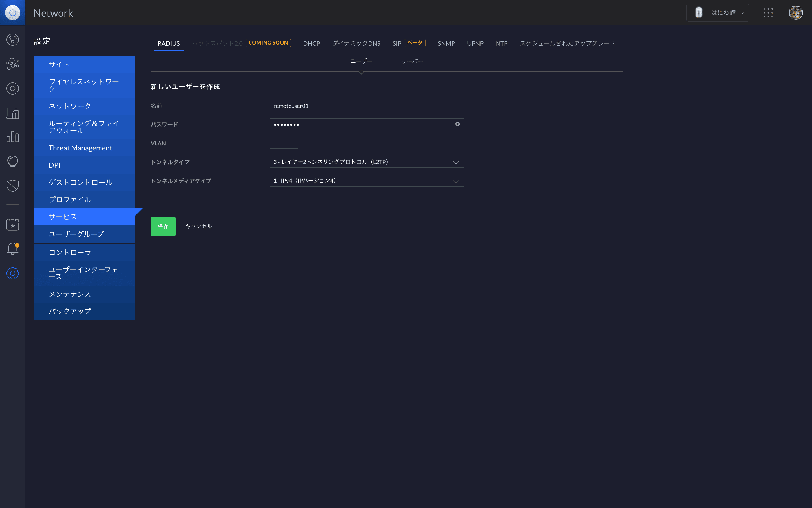The height and width of the screenshot is (508, 812).
Task: Click the 名前 input field
Action: [x=367, y=106]
